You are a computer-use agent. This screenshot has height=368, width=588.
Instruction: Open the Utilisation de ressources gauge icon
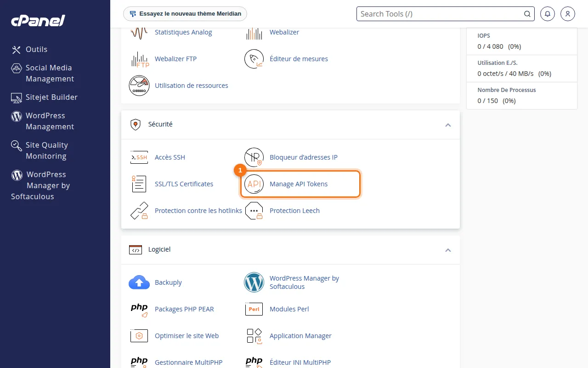(x=139, y=86)
